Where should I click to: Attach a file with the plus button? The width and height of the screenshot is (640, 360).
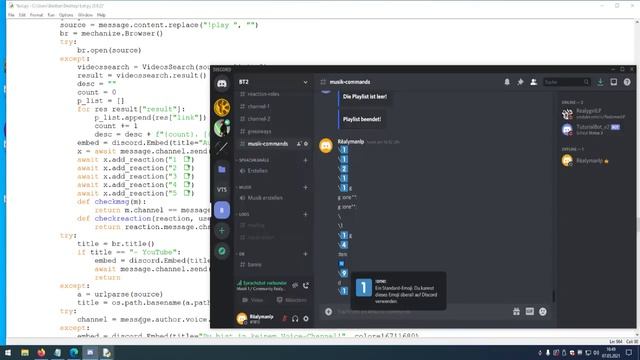[329, 312]
